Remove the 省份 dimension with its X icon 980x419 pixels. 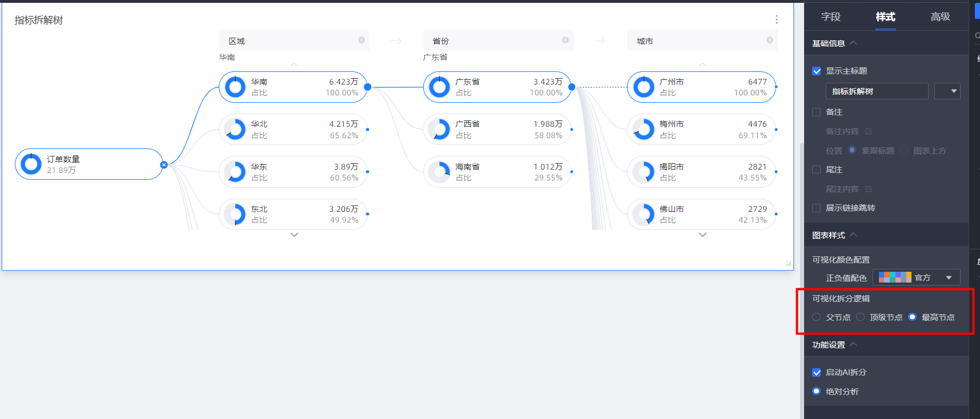pyautogui.click(x=565, y=40)
